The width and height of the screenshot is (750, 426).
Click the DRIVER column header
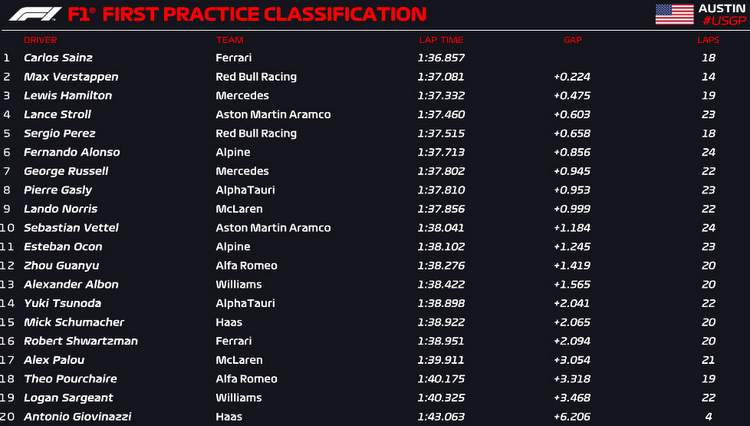[x=40, y=40]
